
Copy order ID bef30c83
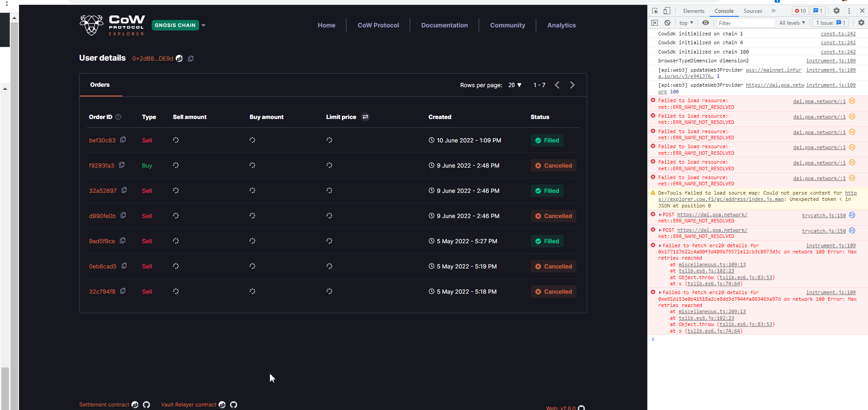[x=123, y=140]
